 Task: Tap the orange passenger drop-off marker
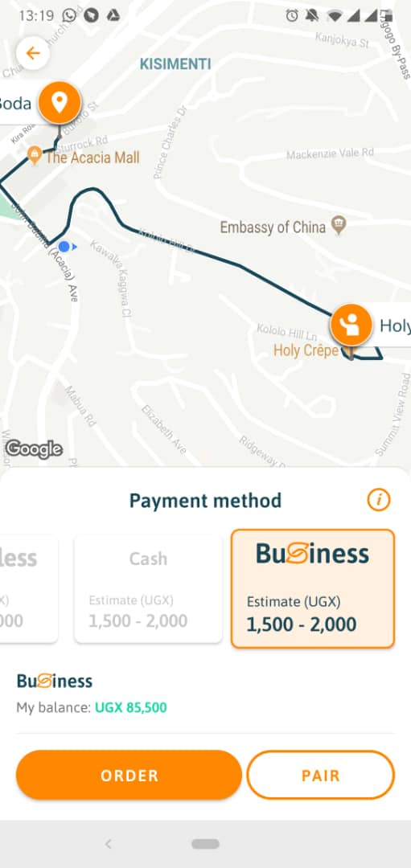(351, 325)
